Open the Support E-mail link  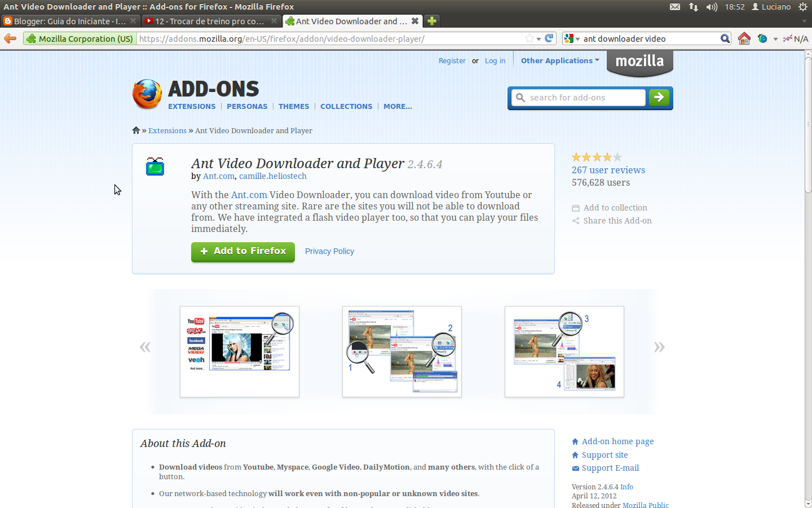(x=610, y=468)
